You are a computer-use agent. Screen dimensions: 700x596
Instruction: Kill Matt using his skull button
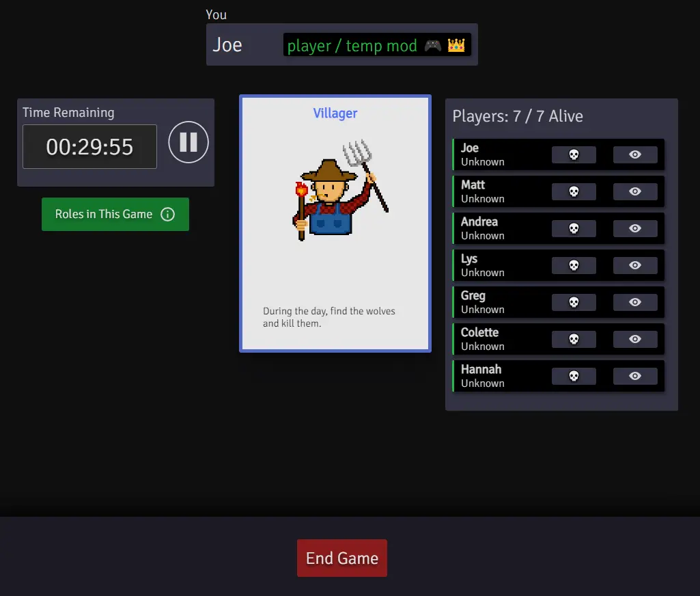point(574,192)
